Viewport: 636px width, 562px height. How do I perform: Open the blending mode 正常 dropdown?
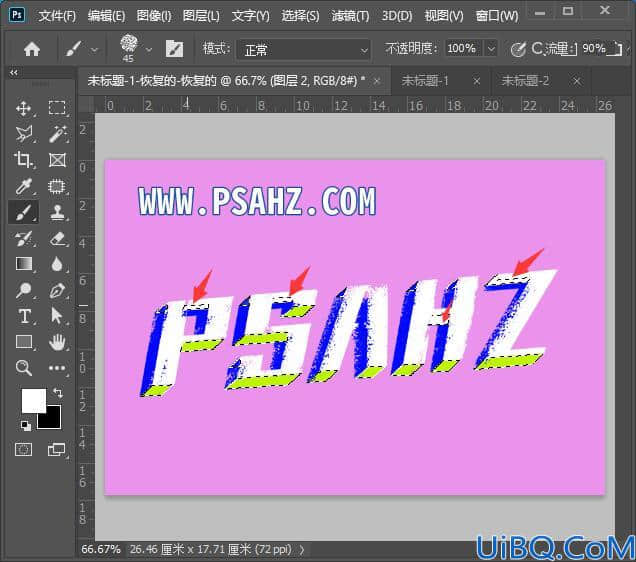[303, 50]
